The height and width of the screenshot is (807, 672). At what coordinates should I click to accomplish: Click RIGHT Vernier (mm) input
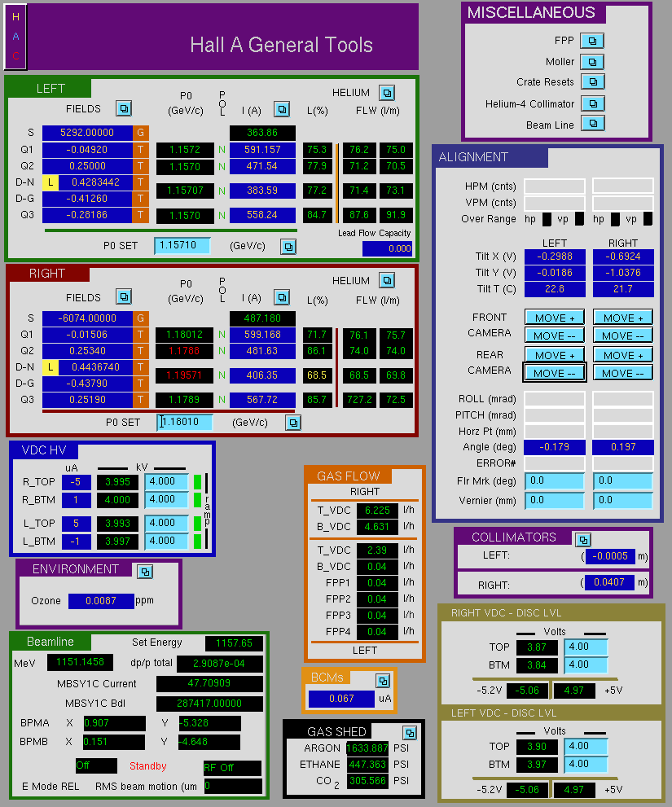pyautogui.click(x=622, y=500)
